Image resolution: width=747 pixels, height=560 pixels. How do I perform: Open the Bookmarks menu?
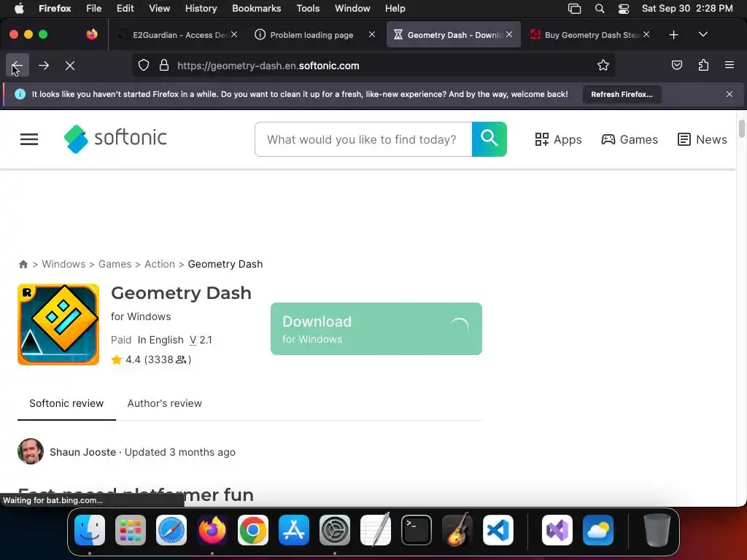tap(256, 8)
